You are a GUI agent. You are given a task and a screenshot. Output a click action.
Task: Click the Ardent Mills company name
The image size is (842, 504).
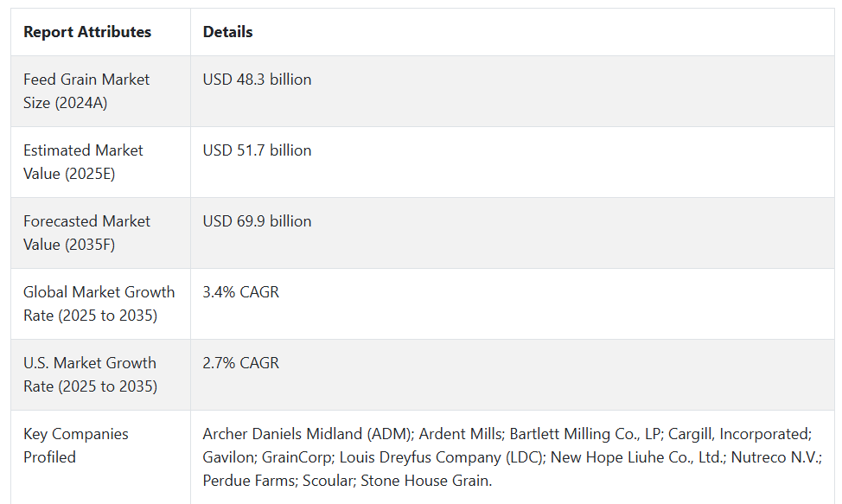[x=460, y=434]
